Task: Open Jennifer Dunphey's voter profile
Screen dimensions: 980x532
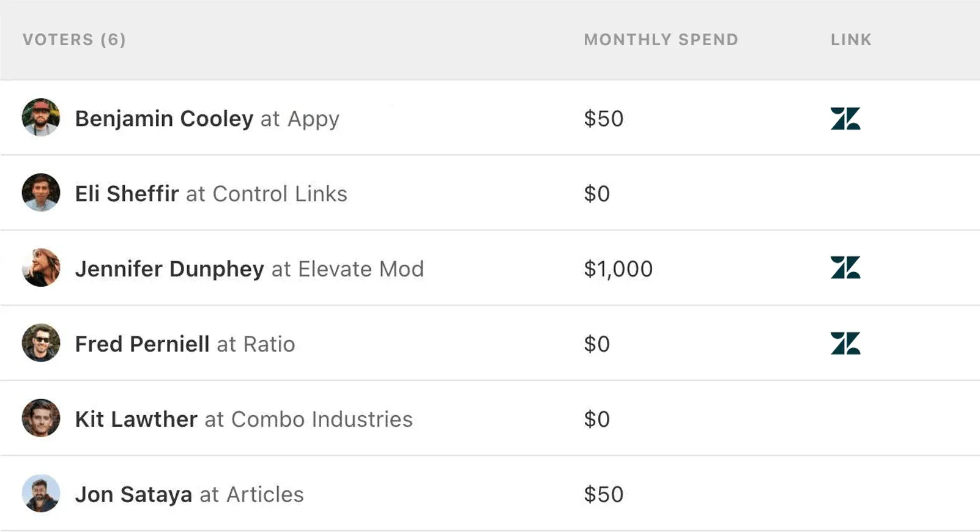Action: pyautogui.click(x=169, y=268)
